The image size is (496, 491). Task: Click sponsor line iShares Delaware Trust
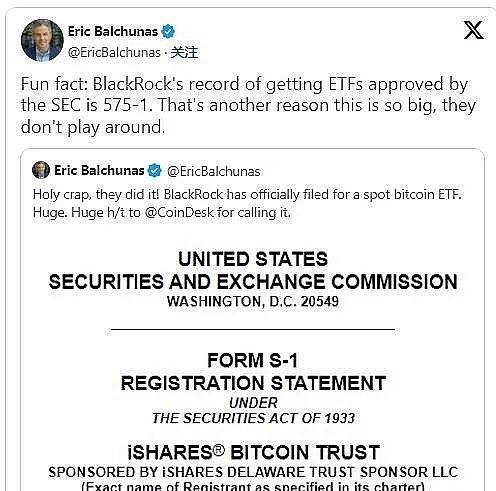point(253,472)
